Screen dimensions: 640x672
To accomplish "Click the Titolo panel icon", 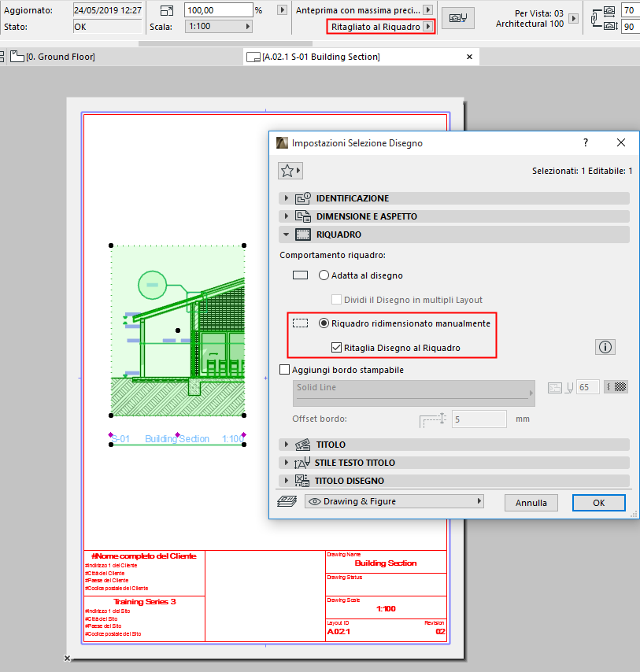I will point(302,445).
